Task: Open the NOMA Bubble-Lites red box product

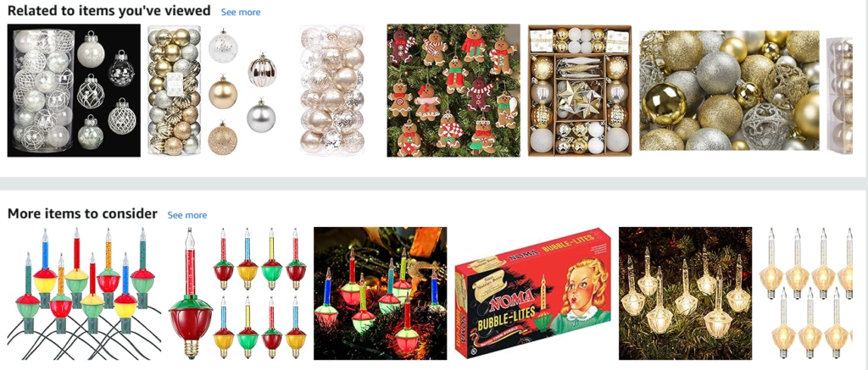Action: click(532, 293)
